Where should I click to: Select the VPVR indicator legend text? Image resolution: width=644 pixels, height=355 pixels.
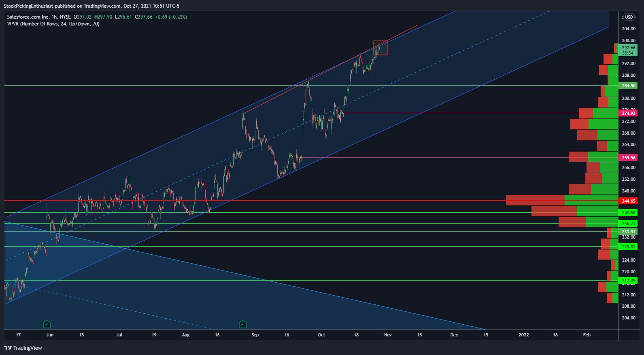click(53, 24)
